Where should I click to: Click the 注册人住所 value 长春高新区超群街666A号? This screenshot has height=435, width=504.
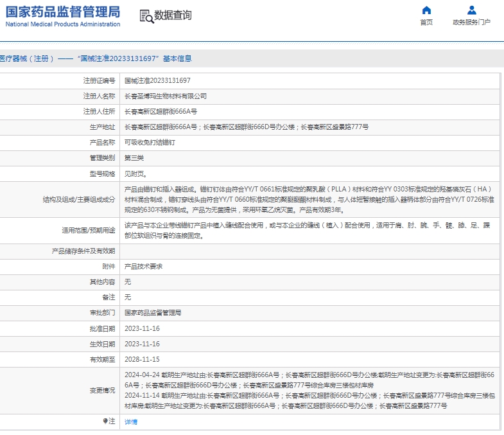click(161, 112)
